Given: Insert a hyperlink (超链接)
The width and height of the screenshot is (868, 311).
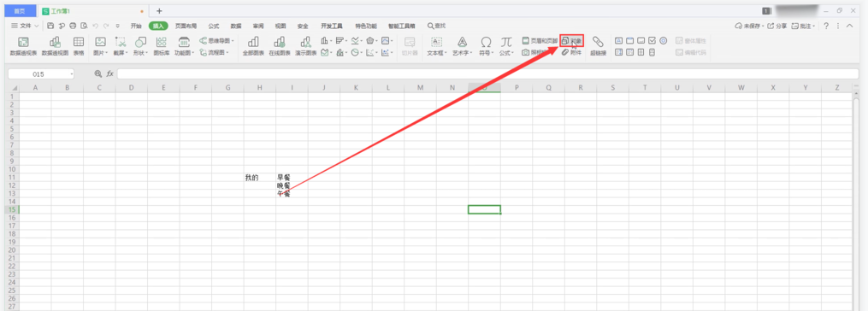Looking at the screenshot, I should click(x=597, y=46).
